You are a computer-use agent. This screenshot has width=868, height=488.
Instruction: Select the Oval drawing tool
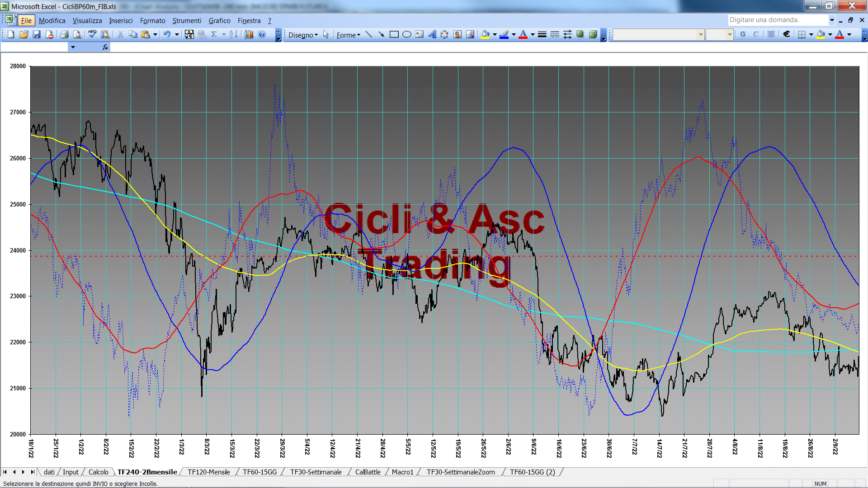[407, 34]
